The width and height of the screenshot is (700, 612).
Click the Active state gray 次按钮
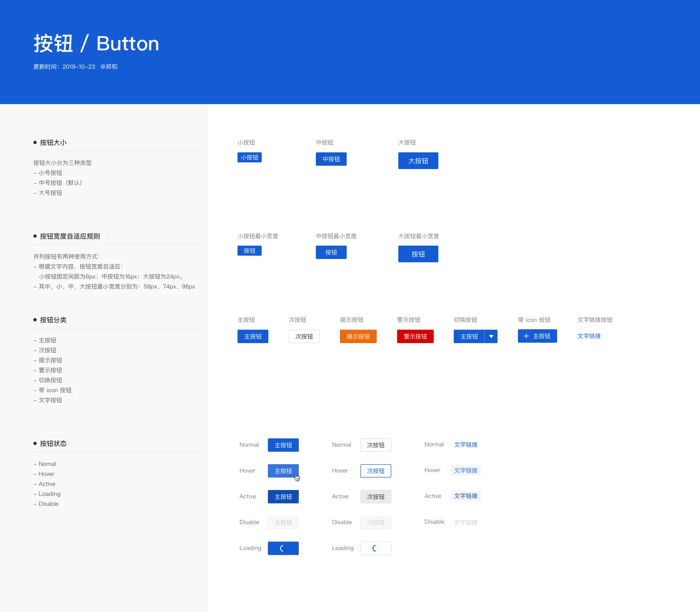click(x=376, y=497)
